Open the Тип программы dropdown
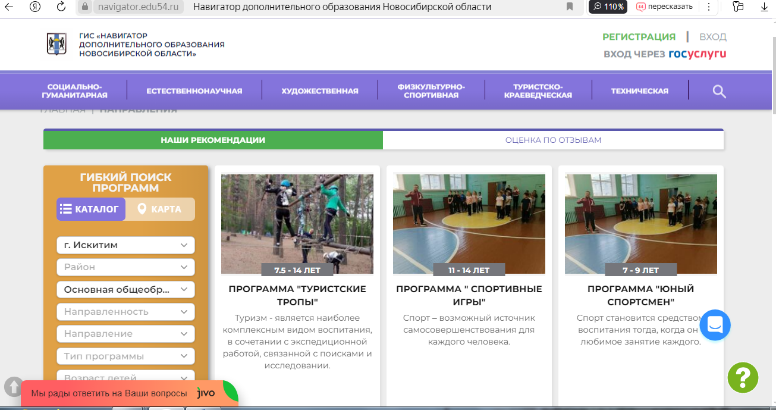 (x=125, y=356)
